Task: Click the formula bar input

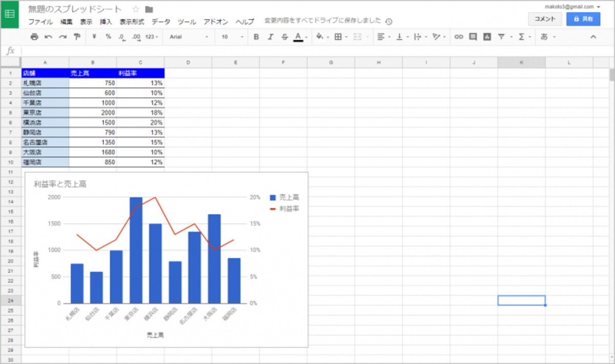Action: (x=318, y=51)
